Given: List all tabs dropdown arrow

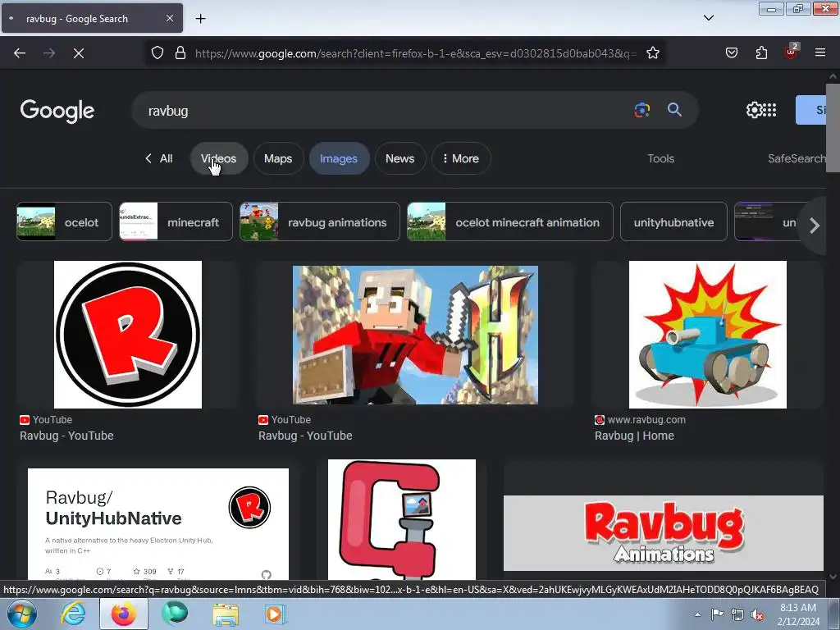Looking at the screenshot, I should 708,18.
